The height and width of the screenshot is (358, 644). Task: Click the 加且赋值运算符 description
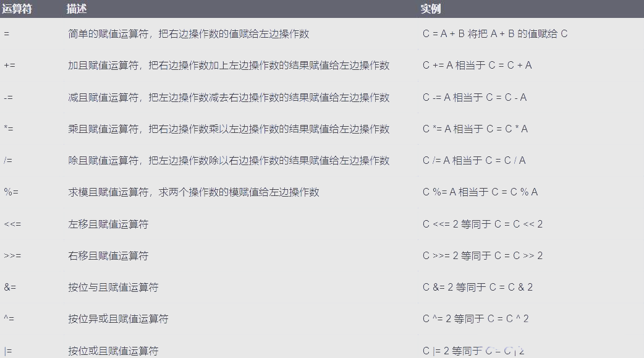229,66
